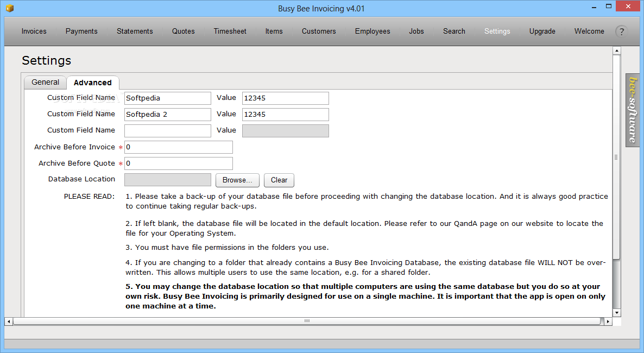Click the disabled third Value field
This screenshot has height=353, width=644.
286,131
